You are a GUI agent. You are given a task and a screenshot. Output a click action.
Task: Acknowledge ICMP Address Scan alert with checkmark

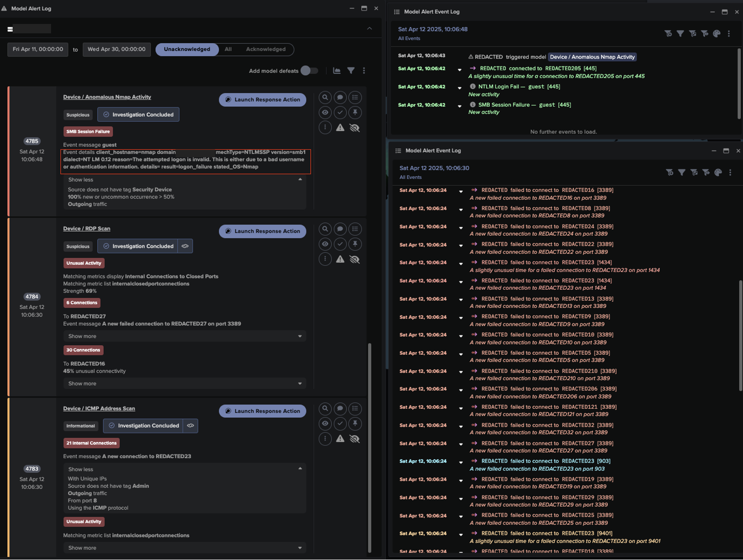(340, 424)
